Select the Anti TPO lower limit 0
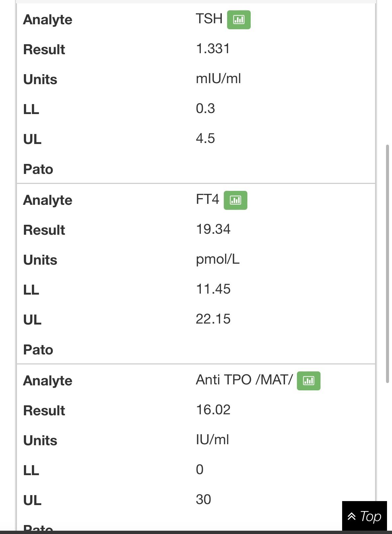This screenshot has width=392, height=534. click(x=199, y=469)
